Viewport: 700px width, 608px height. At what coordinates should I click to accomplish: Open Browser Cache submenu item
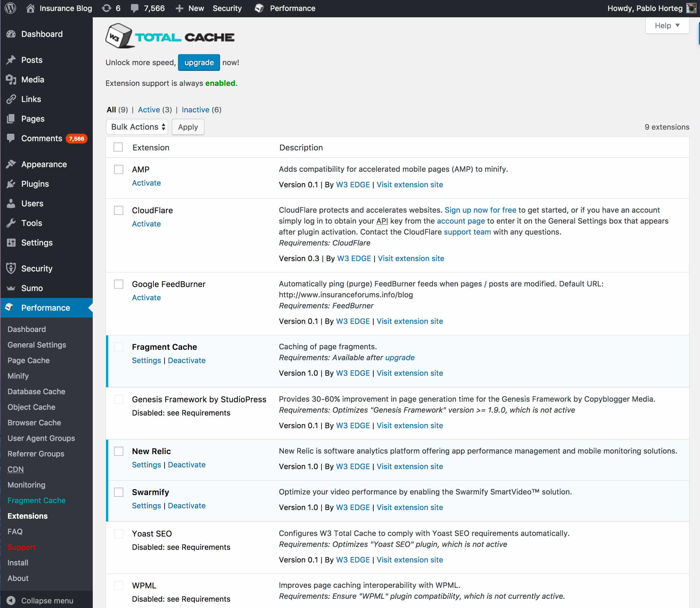point(34,423)
